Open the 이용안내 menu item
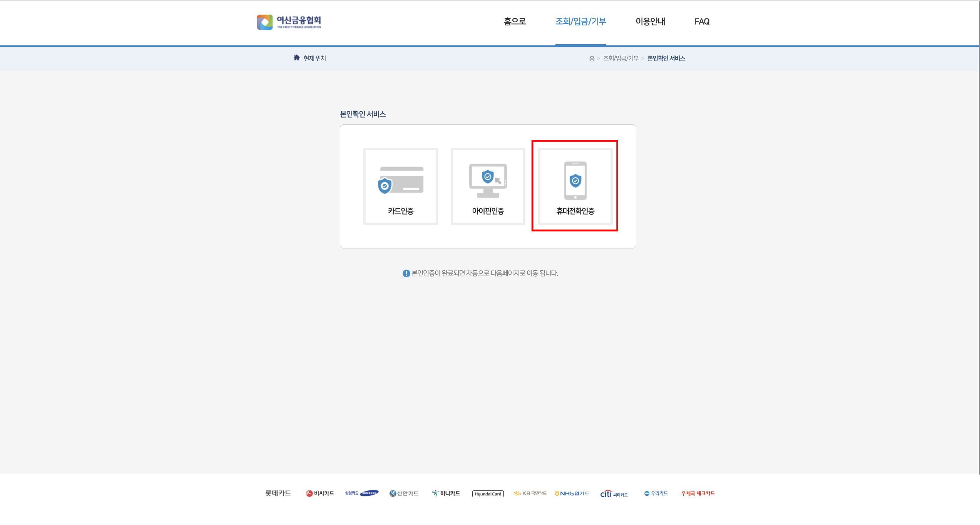Image resolution: width=980 pixels, height=525 pixels. pos(650,22)
